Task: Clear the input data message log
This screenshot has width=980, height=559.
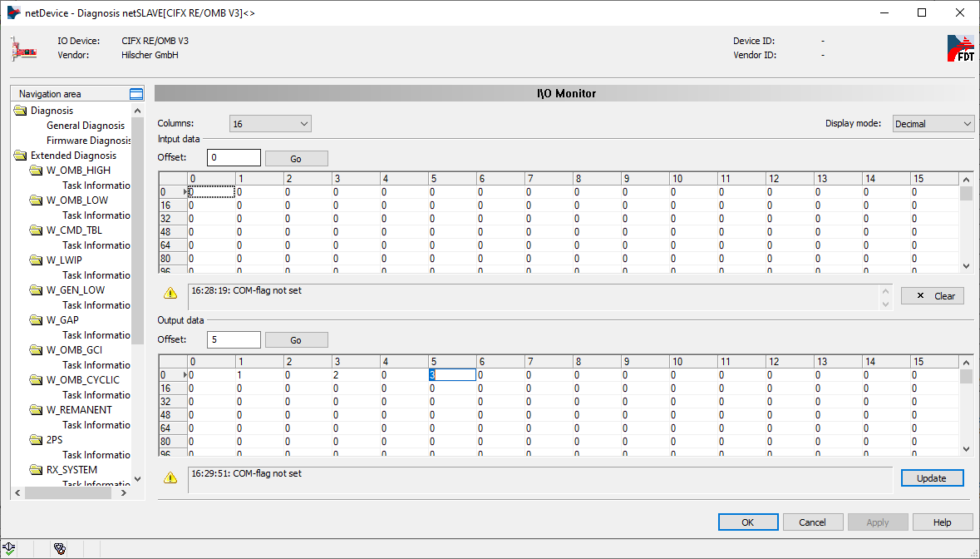Action: 932,295
